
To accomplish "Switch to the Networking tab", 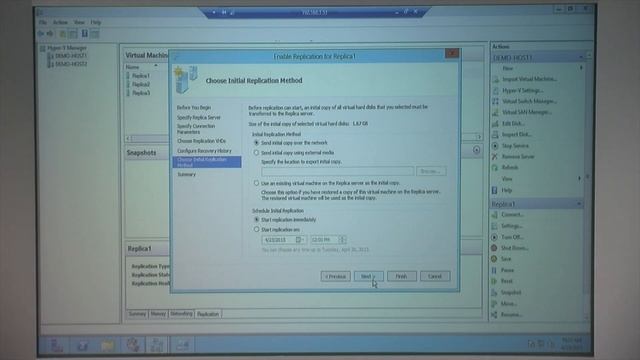I will 181,314.
